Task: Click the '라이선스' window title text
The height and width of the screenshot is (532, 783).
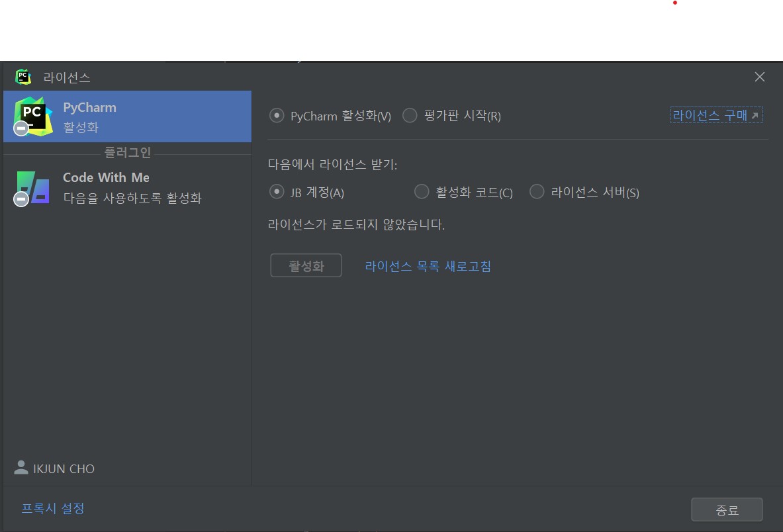Action: point(66,77)
